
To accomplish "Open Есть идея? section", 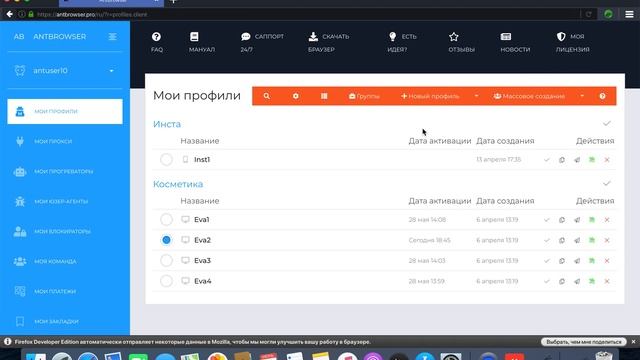I will click(x=402, y=42).
